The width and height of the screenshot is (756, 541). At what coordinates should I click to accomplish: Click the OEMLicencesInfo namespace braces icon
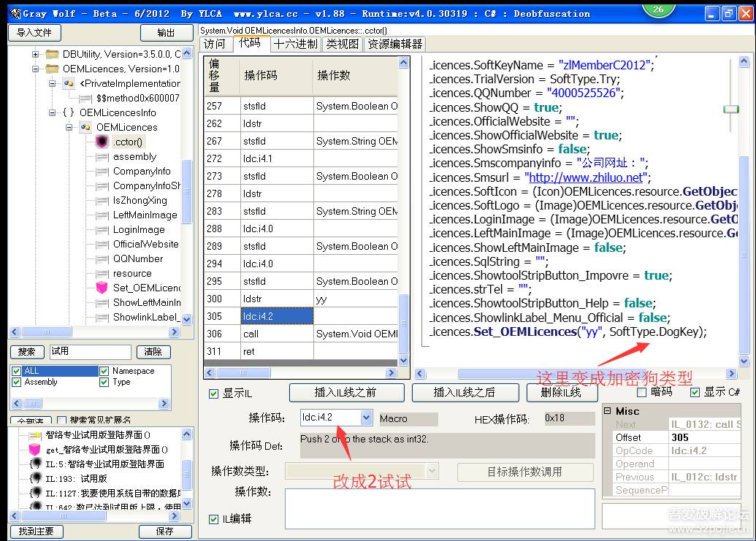pos(68,112)
